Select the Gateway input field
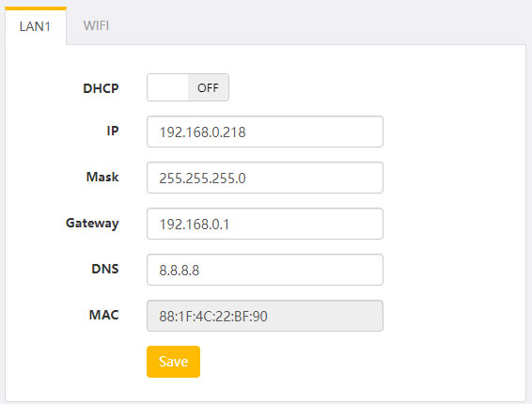532x404 pixels. coord(265,224)
